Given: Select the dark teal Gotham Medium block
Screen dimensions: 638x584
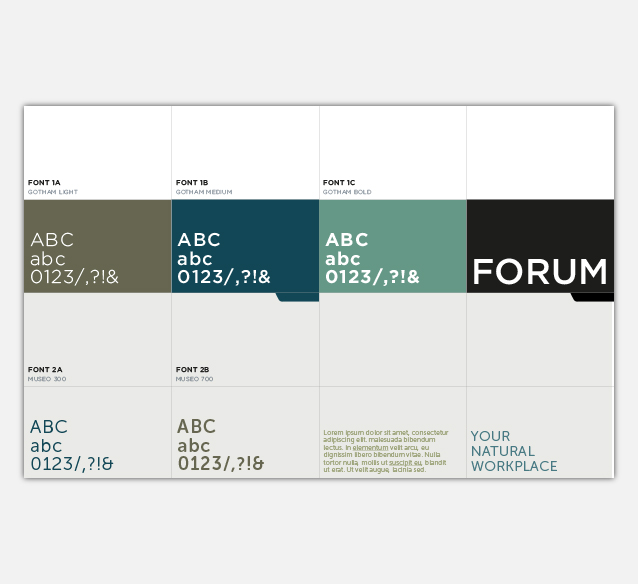Looking at the screenshot, I should (x=245, y=246).
